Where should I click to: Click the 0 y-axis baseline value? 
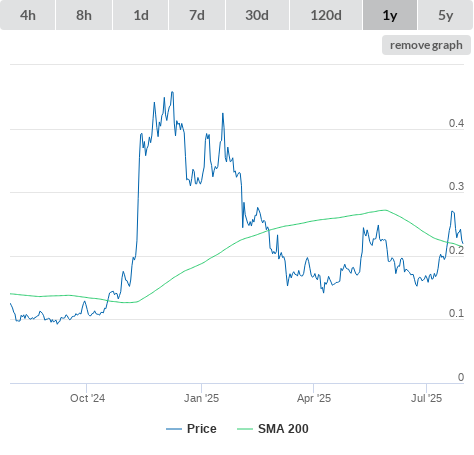(461, 377)
